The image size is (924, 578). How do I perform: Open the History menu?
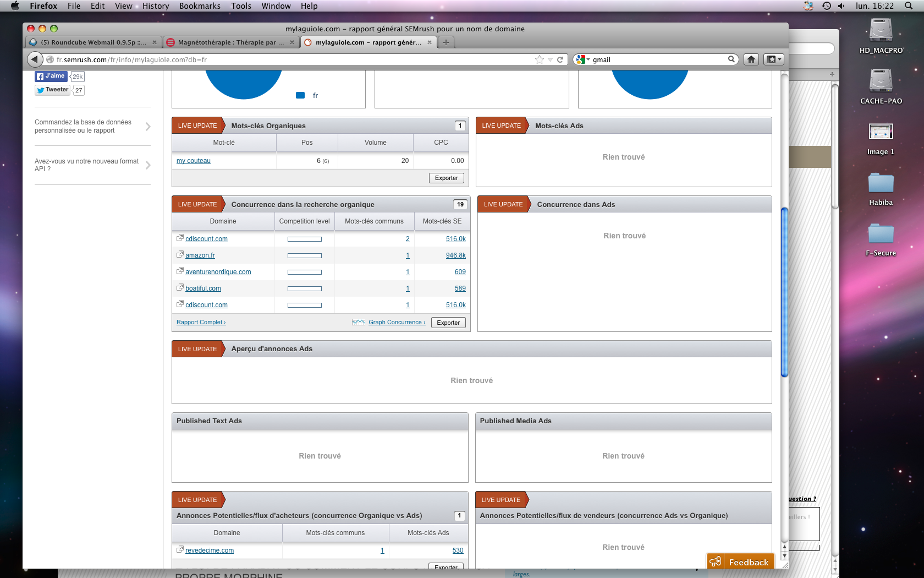[x=156, y=6]
